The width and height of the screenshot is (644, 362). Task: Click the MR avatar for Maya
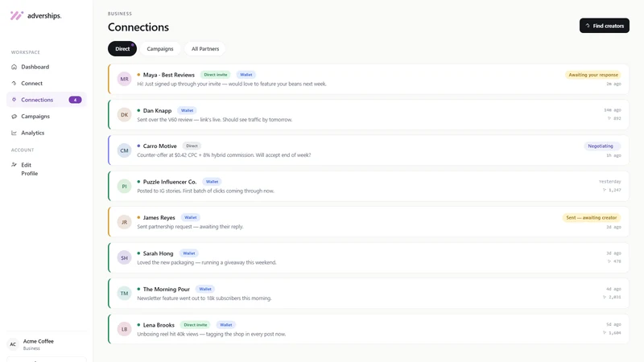tap(125, 79)
